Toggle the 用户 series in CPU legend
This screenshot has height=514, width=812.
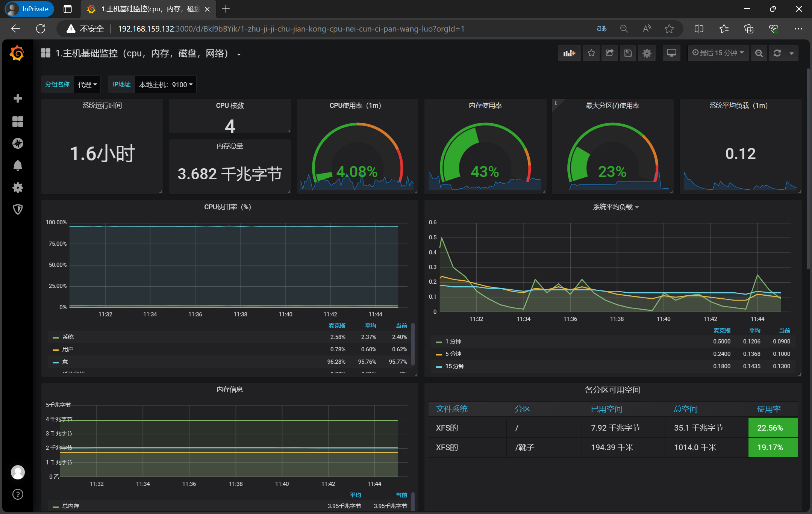(68, 349)
